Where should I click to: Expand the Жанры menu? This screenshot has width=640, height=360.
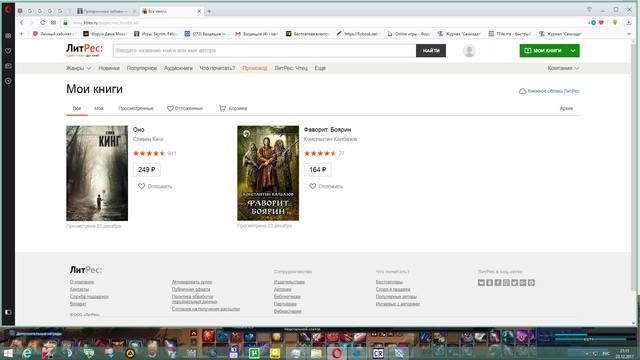click(78, 68)
